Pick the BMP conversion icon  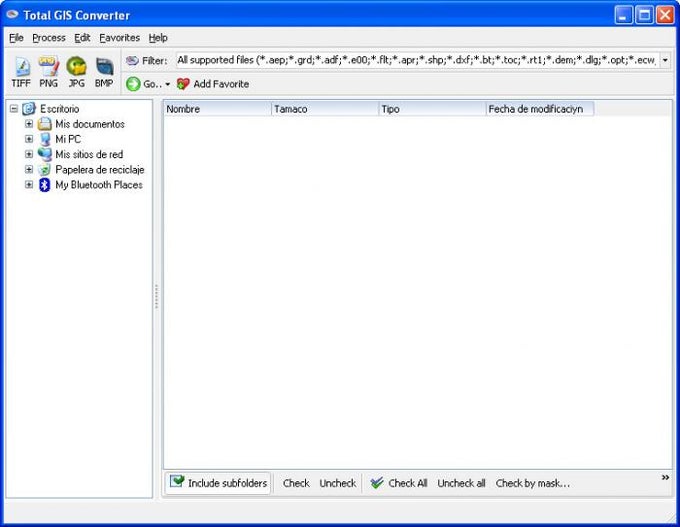click(x=104, y=72)
